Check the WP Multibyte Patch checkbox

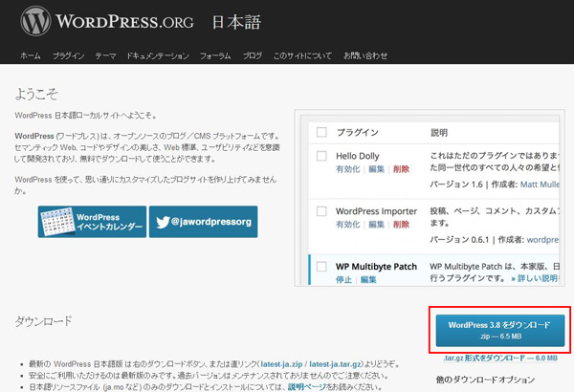(x=321, y=267)
